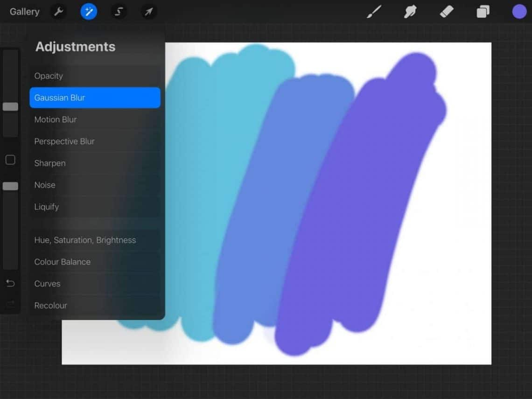Choose Perspective Blur adjustment

(95, 141)
